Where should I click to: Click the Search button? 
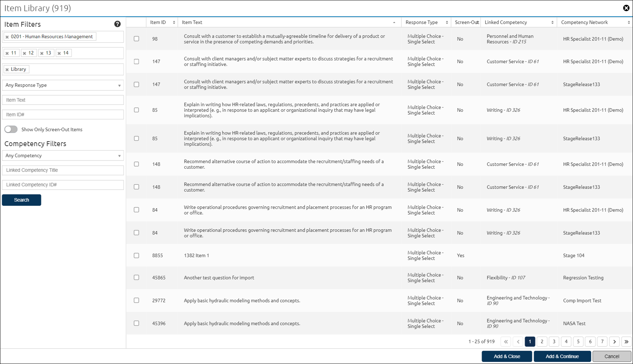coord(22,200)
